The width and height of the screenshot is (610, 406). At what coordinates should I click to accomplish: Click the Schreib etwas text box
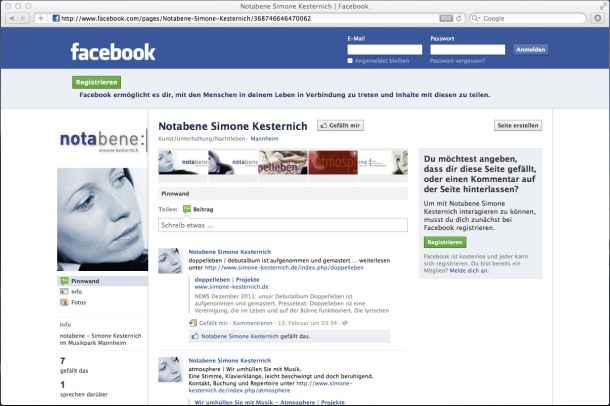coord(283,225)
